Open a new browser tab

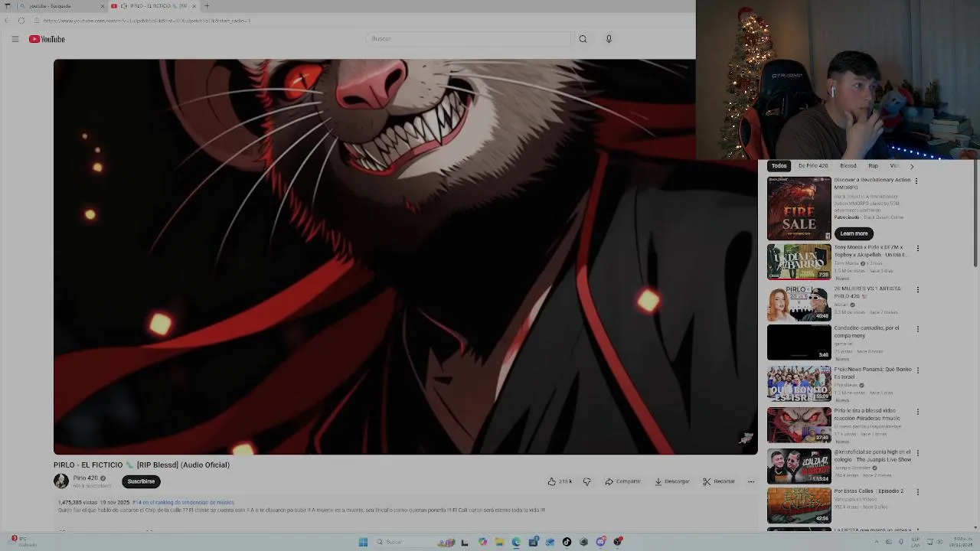click(x=206, y=6)
